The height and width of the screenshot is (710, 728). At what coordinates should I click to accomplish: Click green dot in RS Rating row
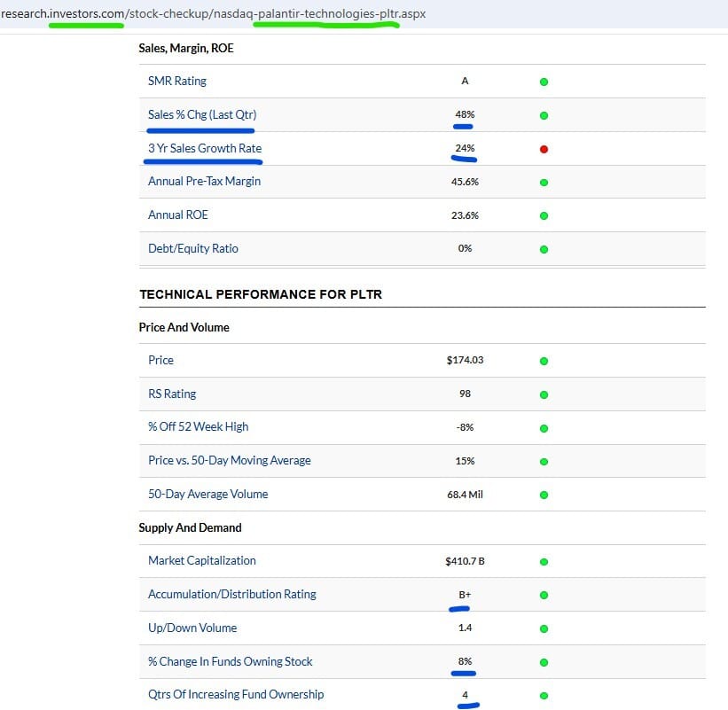click(544, 394)
